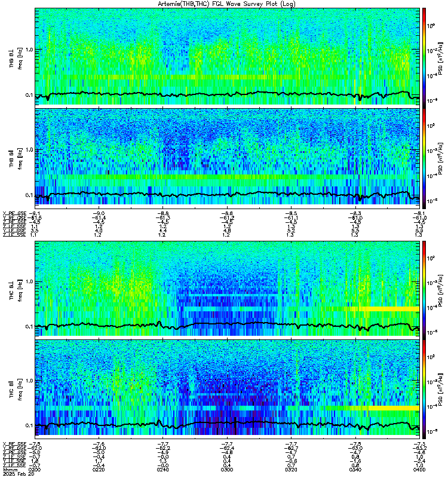
Task: Click the 'THB B∥ freq [Hz]' axis label
Action: 16,158
